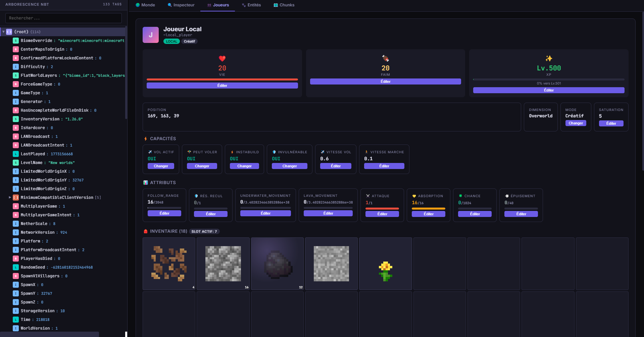This screenshot has height=337, width=644.
Task: Click the purple J player avatar
Action: (x=151, y=35)
